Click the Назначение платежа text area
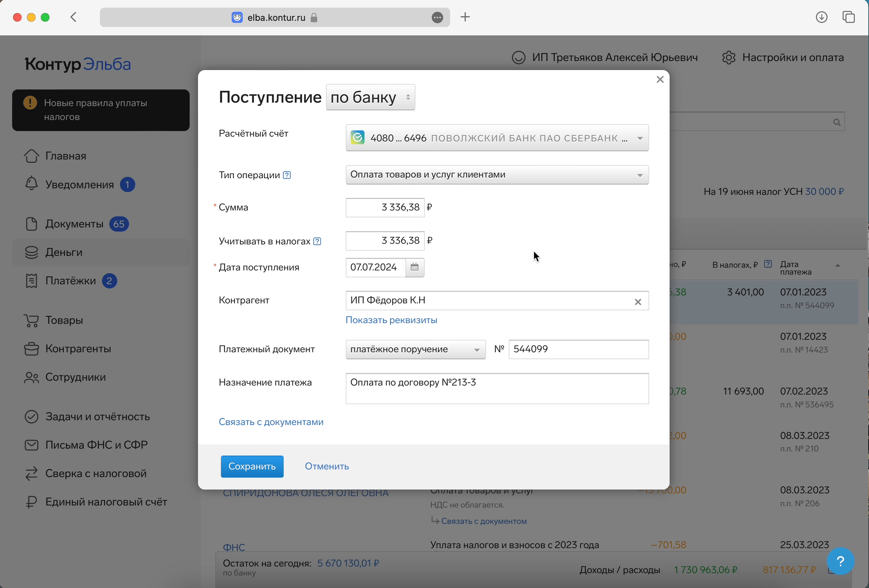 click(x=497, y=389)
